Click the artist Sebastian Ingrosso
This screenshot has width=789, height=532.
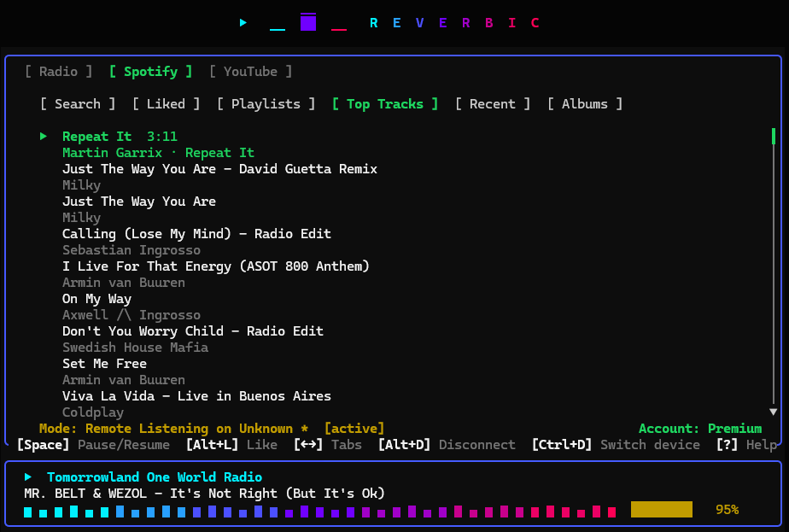tap(131, 250)
